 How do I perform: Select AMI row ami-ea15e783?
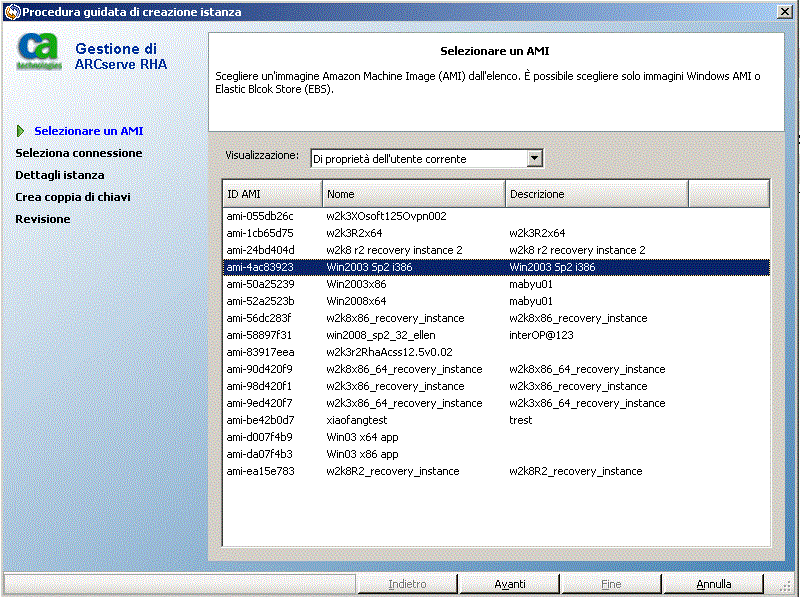pos(260,471)
